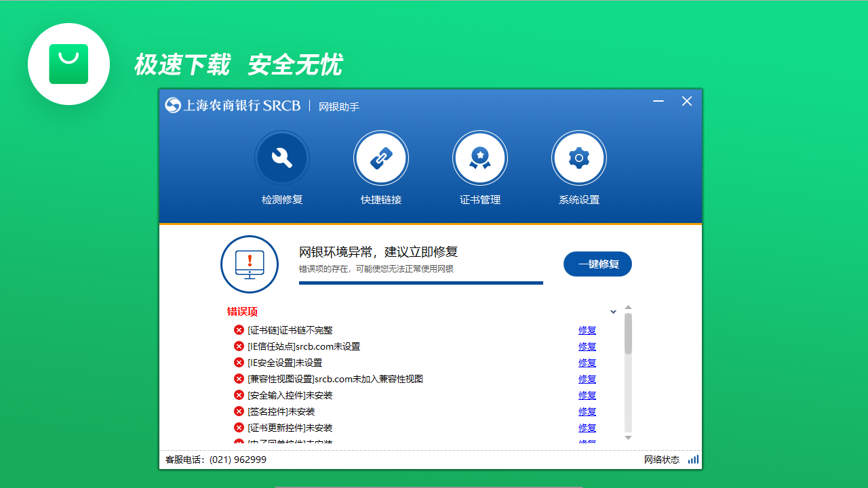
Task: Collapse the 错误项 list using the chevron
Action: [x=613, y=311]
